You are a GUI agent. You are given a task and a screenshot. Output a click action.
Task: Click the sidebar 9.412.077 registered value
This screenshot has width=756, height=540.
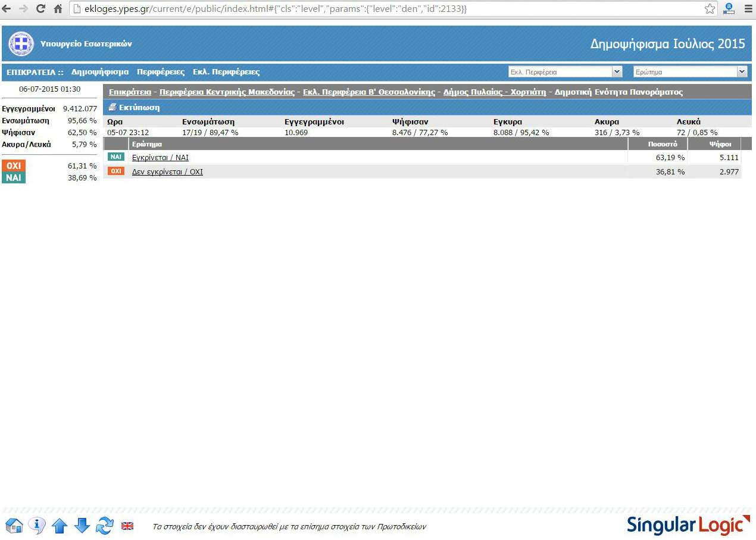tap(80, 109)
